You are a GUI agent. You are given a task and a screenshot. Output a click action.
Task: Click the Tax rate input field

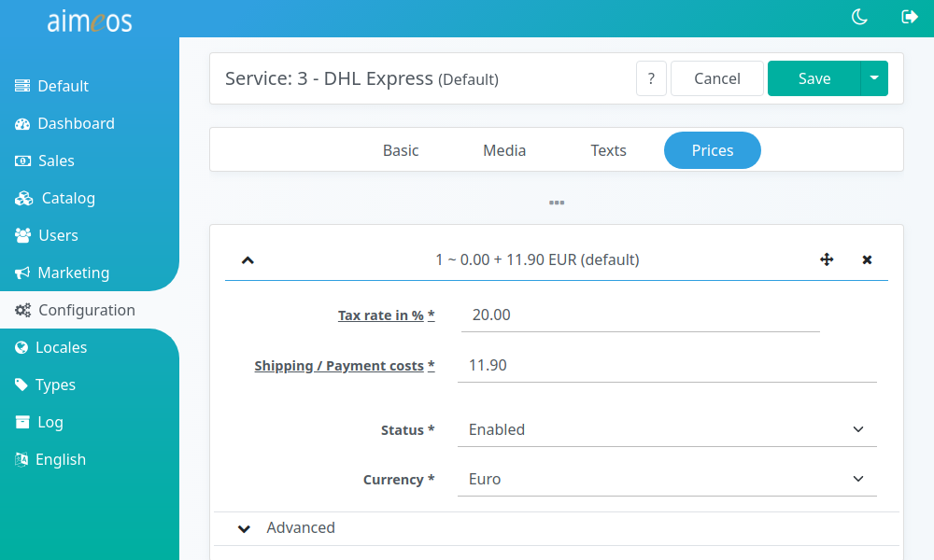point(641,315)
